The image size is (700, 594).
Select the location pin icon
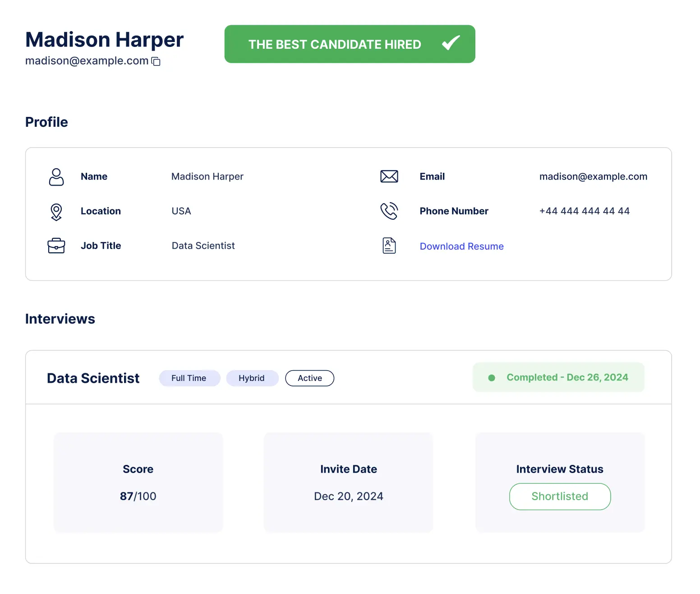tap(56, 211)
